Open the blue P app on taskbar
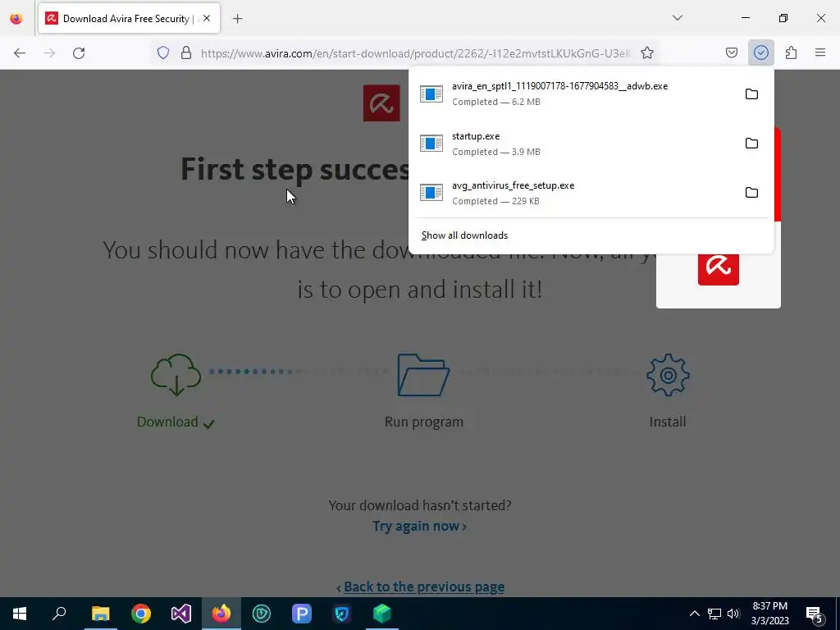The width and height of the screenshot is (840, 630). tap(302, 614)
